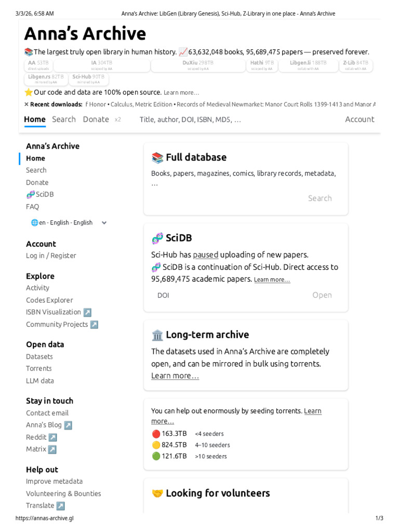The width and height of the screenshot is (399, 532).
Task: Open the Torrents link under Open data
Action: tap(39, 369)
